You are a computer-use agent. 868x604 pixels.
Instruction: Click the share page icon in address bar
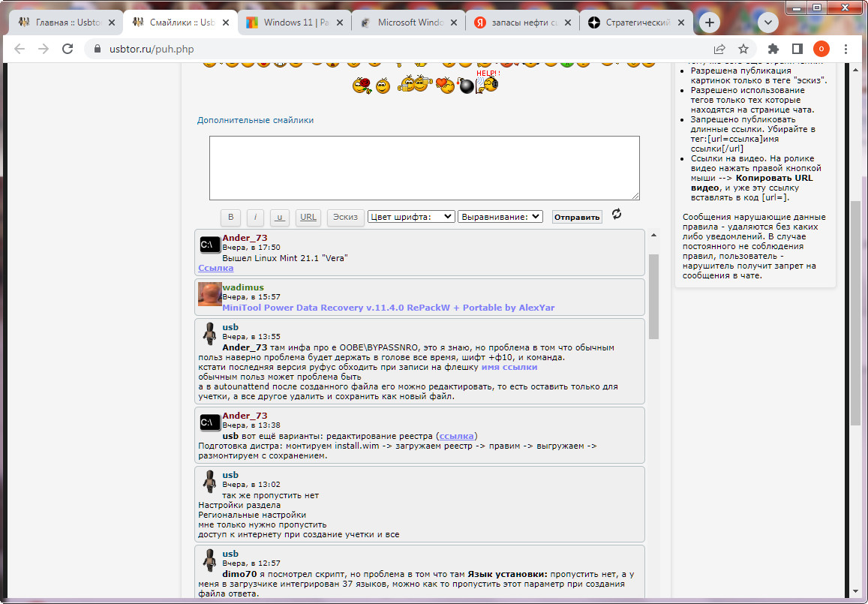click(x=719, y=49)
